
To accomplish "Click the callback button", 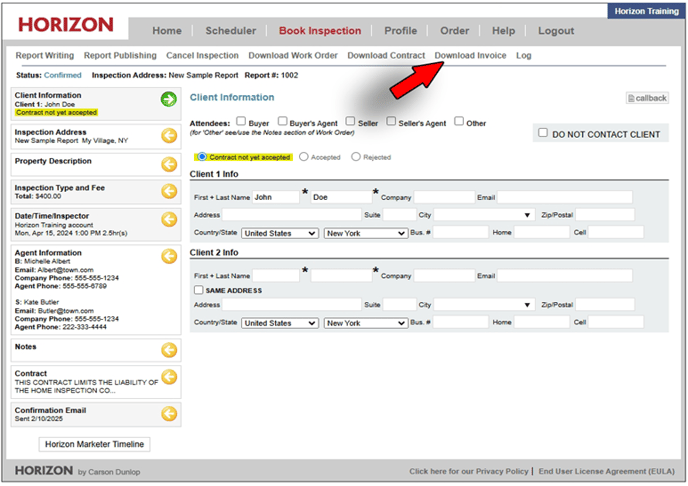I will (647, 98).
